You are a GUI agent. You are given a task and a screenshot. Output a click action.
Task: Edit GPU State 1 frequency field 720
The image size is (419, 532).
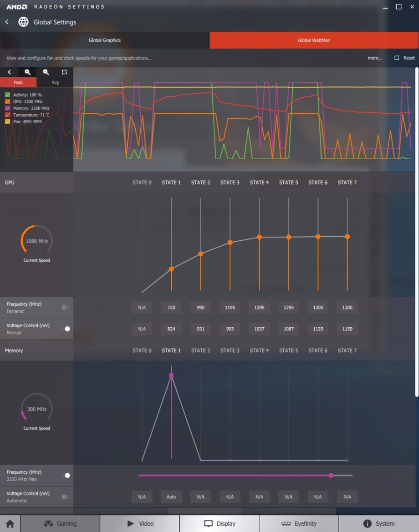click(171, 307)
